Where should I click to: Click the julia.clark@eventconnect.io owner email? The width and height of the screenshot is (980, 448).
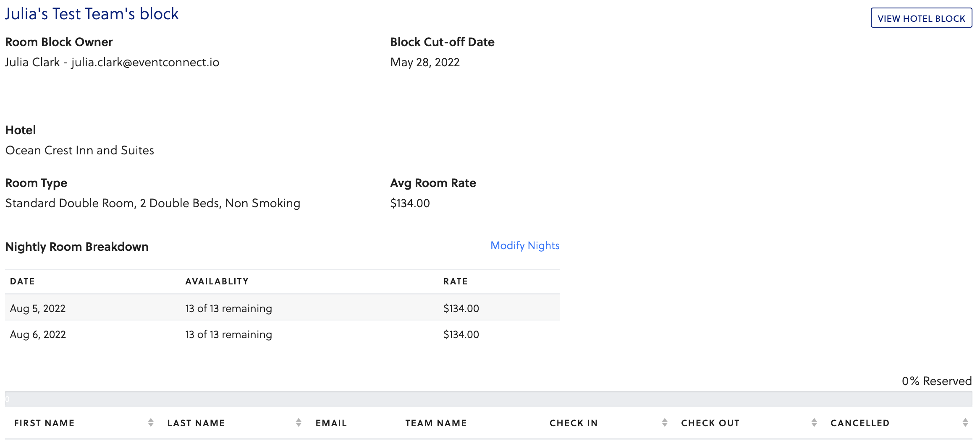(x=145, y=63)
